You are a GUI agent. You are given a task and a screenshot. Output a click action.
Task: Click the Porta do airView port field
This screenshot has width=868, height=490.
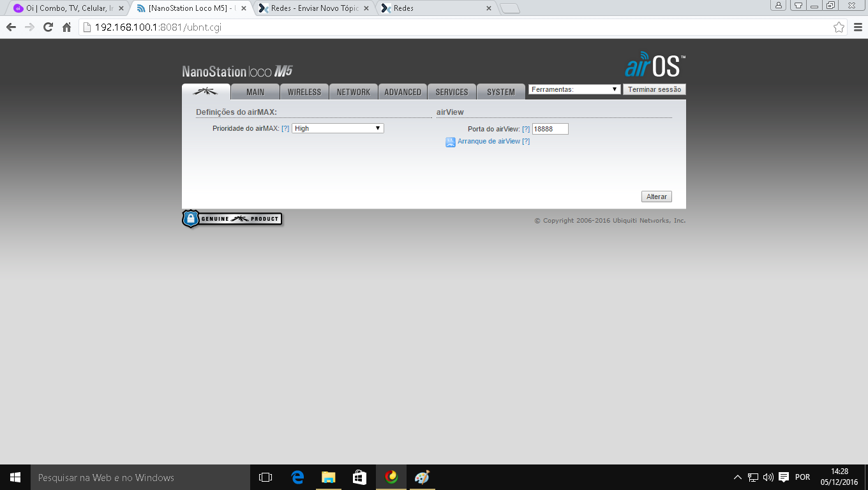click(x=550, y=129)
